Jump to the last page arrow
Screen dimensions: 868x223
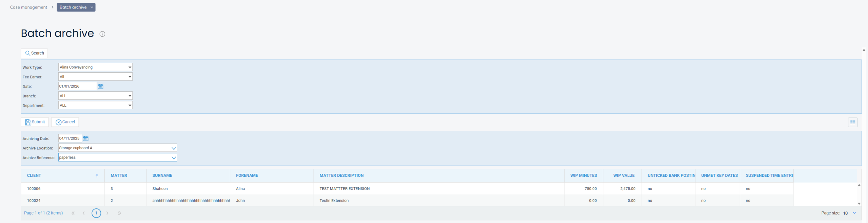click(x=119, y=213)
